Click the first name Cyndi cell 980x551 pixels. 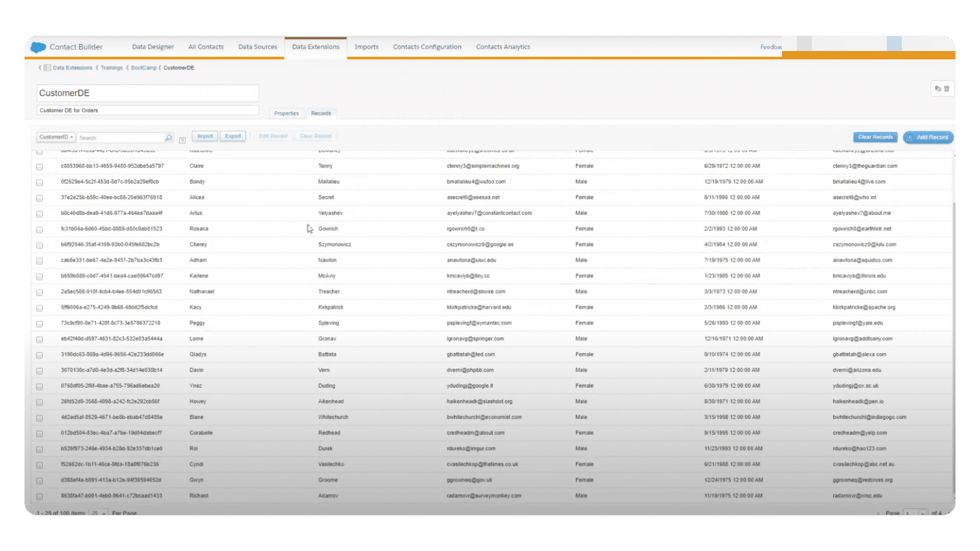(x=197, y=464)
